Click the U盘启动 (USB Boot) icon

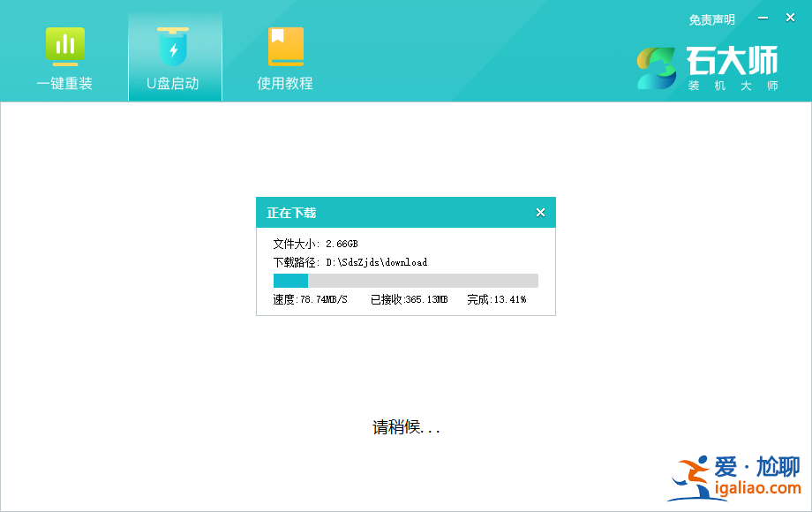(x=174, y=56)
